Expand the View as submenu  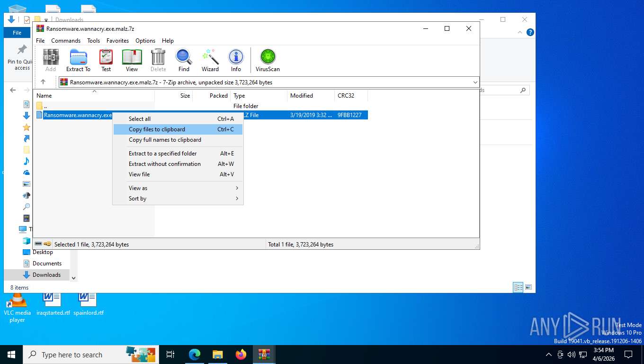[x=178, y=188]
